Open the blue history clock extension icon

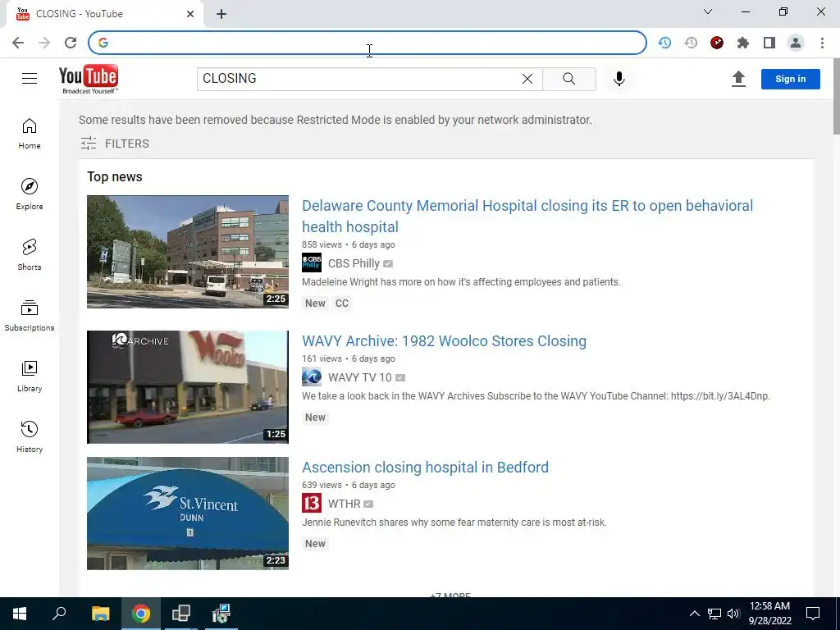[664, 43]
